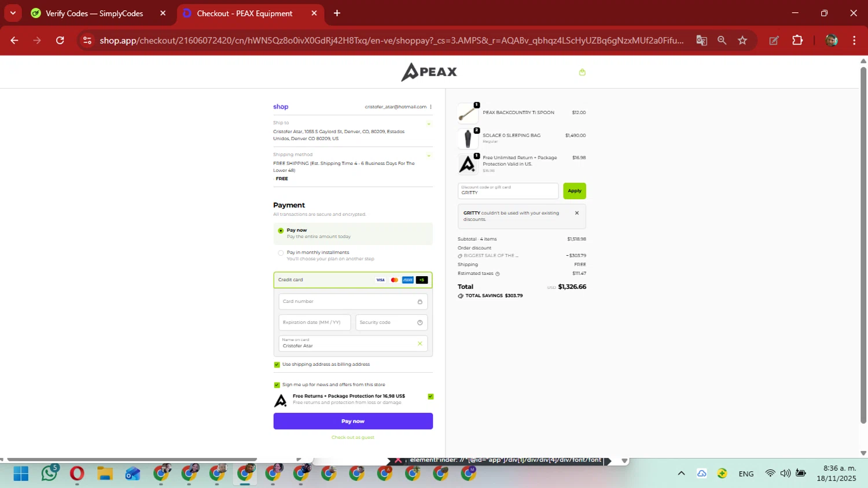Select the Checkout - PEAX Equipment tab
The width and height of the screenshot is (868, 488).
[244, 13]
